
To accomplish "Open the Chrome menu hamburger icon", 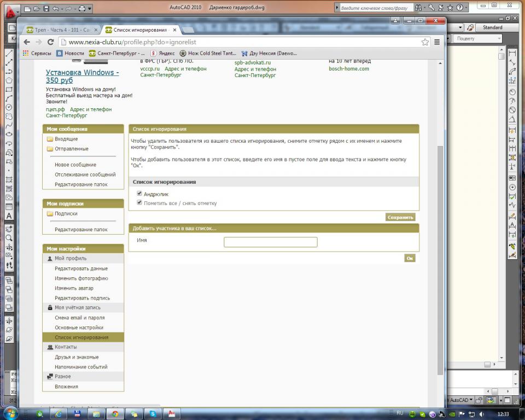I will pos(437,42).
